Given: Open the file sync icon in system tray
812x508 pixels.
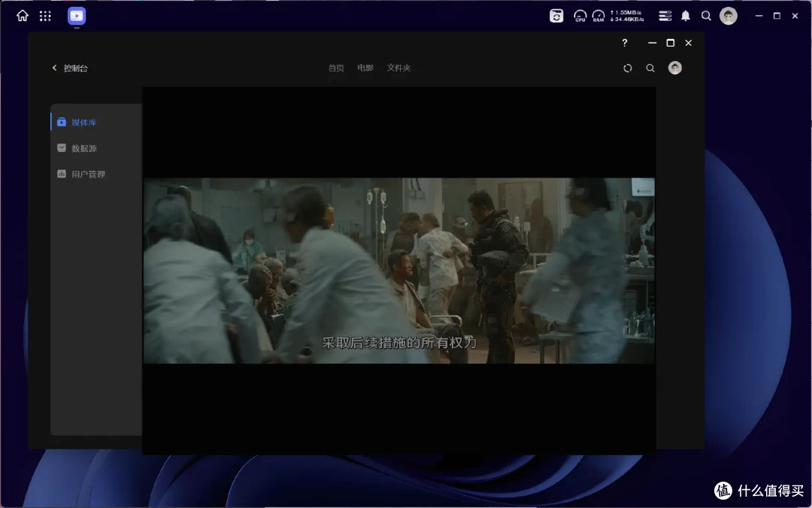Looking at the screenshot, I should click(556, 16).
